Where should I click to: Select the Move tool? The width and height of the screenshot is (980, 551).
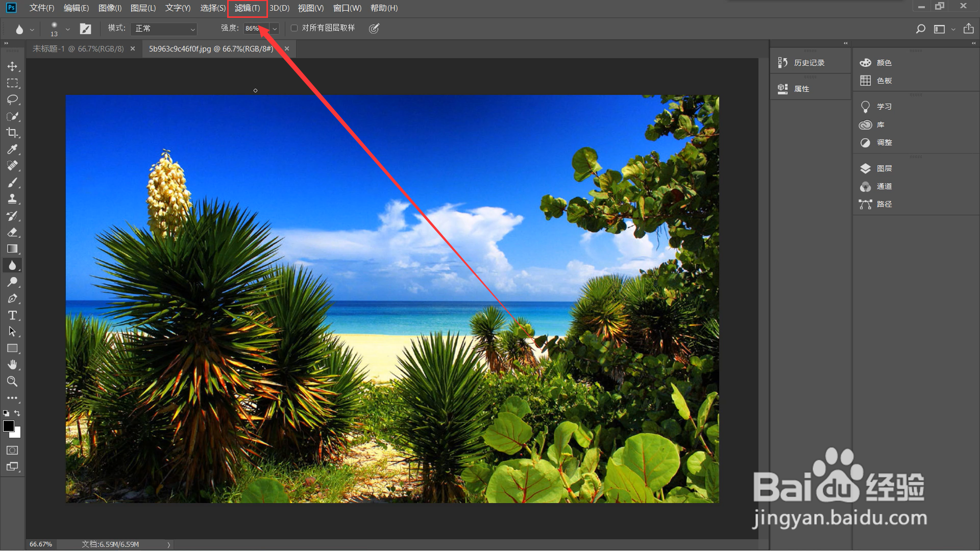pos(12,66)
